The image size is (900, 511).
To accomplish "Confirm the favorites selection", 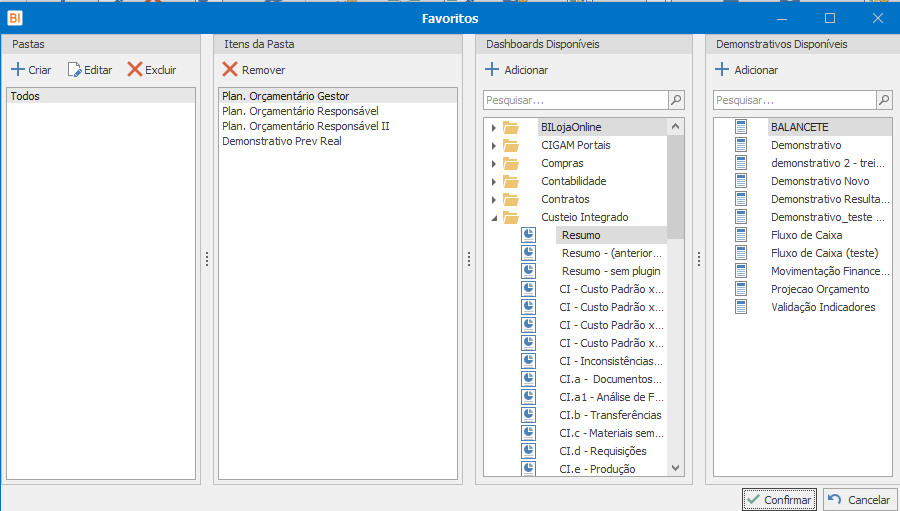I will [x=779, y=499].
